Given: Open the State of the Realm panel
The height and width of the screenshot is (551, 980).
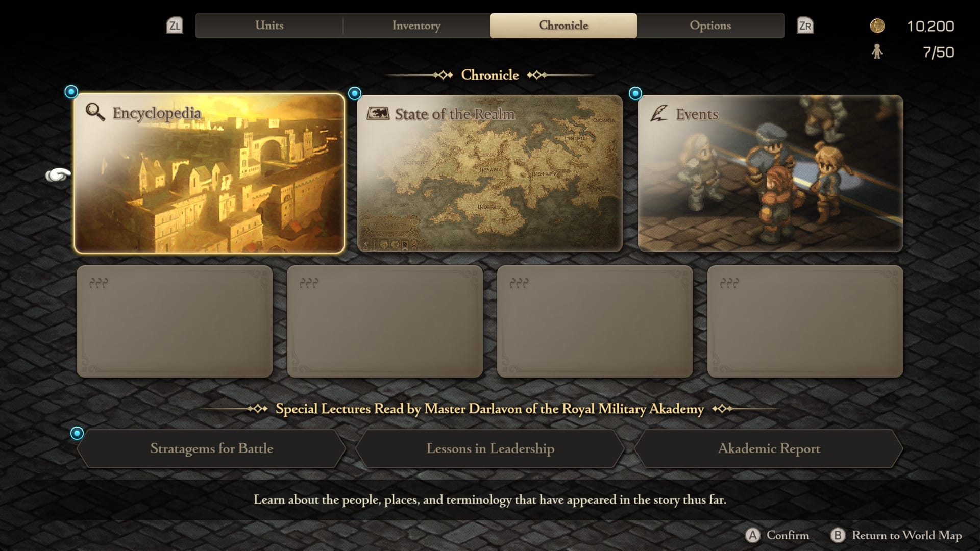Looking at the screenshot, I should [490, 173].
